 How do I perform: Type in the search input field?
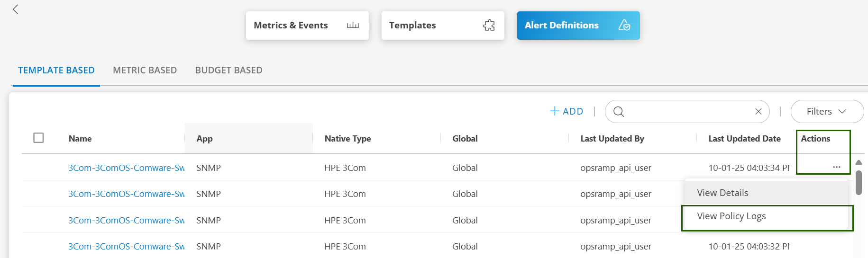pos(687,112)
